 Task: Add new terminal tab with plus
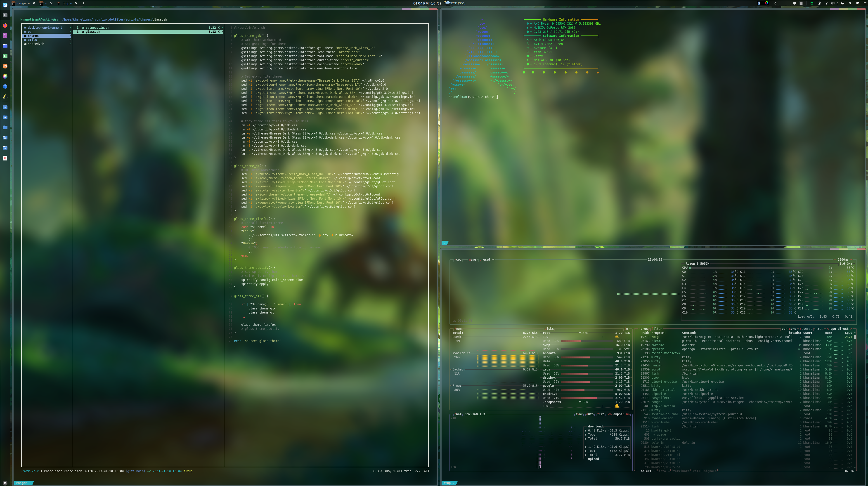(83, 3)
